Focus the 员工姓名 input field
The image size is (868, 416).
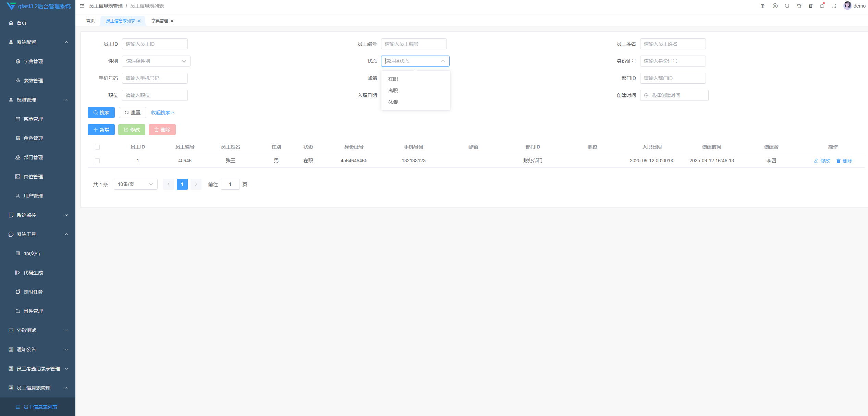(672, 44)
